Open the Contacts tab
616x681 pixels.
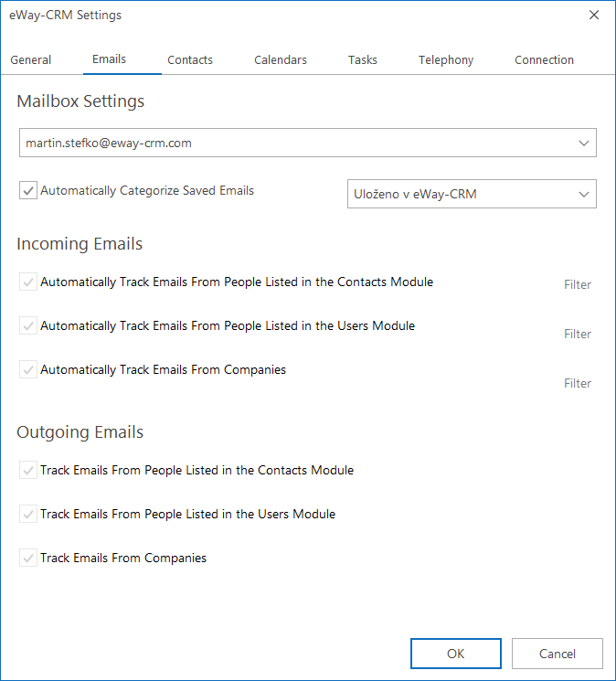(190, 60)
